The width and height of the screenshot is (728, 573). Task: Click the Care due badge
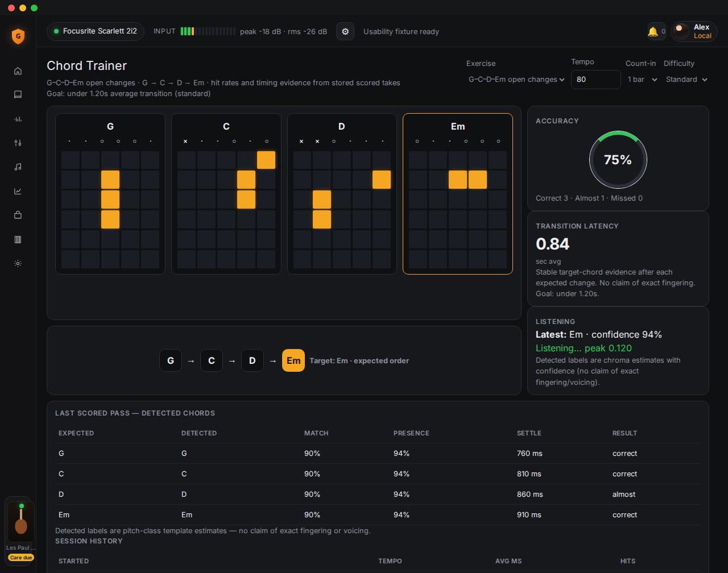tap(21, 558)
